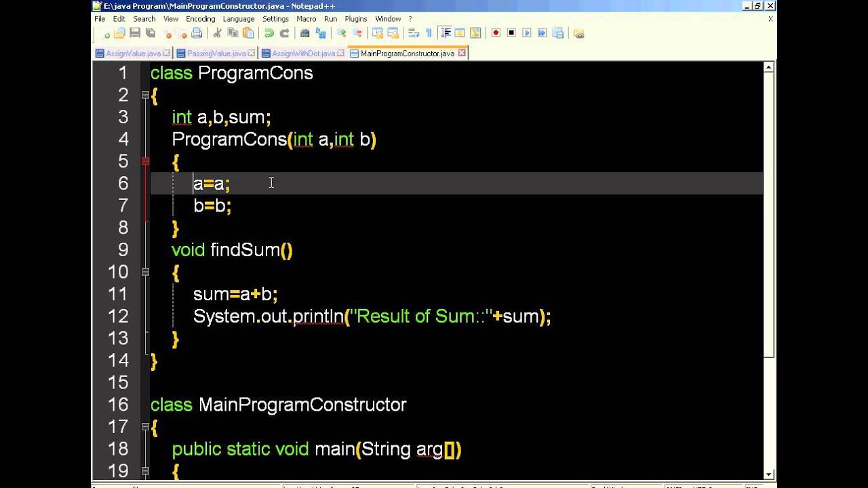The height and width of the screenshot is (488, 868).
Task: Switch to the AssignWithDot.java tab
Action: [x=303, y=54]
